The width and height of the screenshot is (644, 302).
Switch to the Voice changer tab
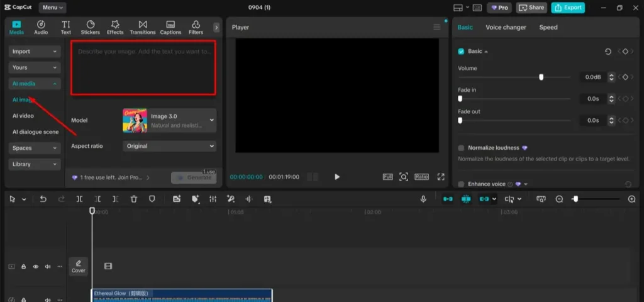click(x=506, y=27)
